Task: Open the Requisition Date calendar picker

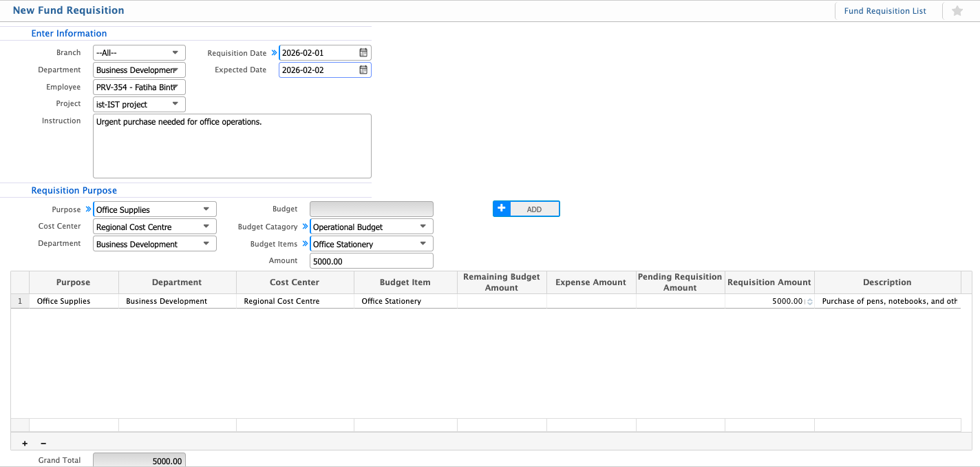Action: coord(363,52)
